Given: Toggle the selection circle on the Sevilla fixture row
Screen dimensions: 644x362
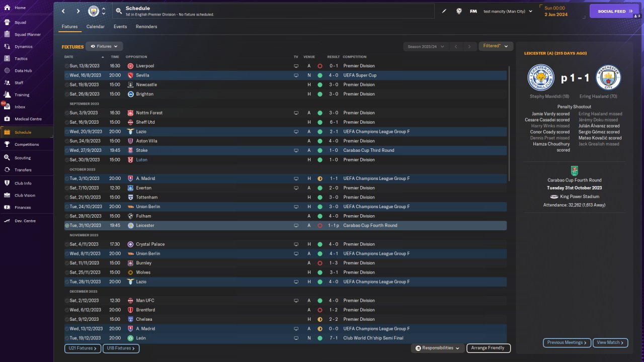Looking at the screenshot, I should coord(67,75).
